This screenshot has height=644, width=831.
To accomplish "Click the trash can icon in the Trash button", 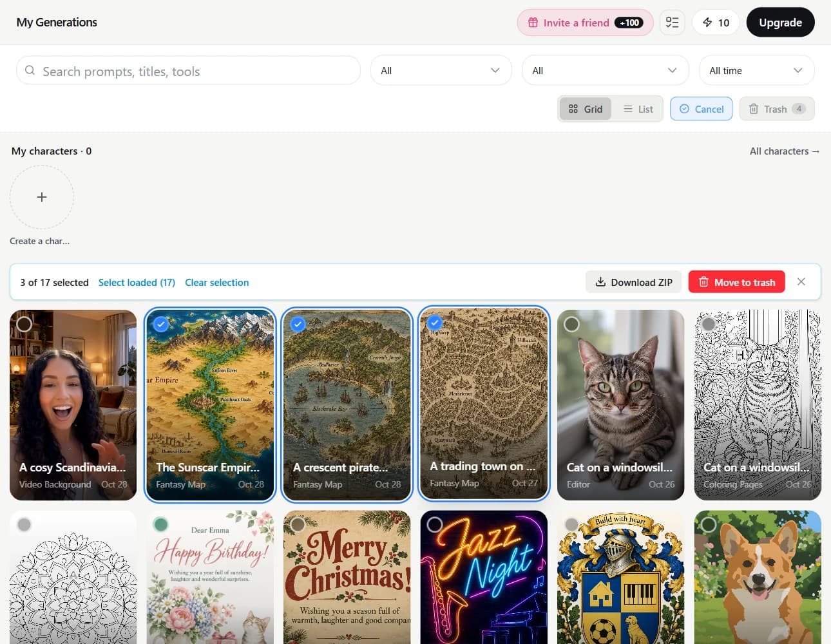I will (753, 109).
